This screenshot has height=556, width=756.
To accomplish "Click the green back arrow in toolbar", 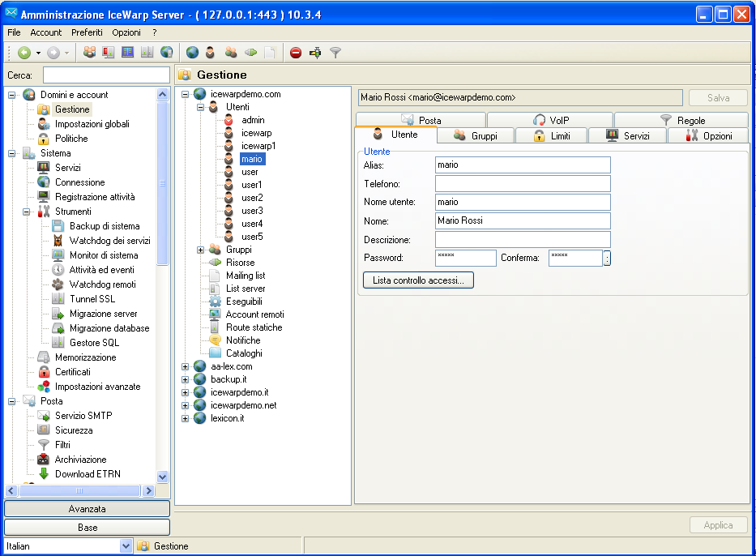I will tap(24, 53).
